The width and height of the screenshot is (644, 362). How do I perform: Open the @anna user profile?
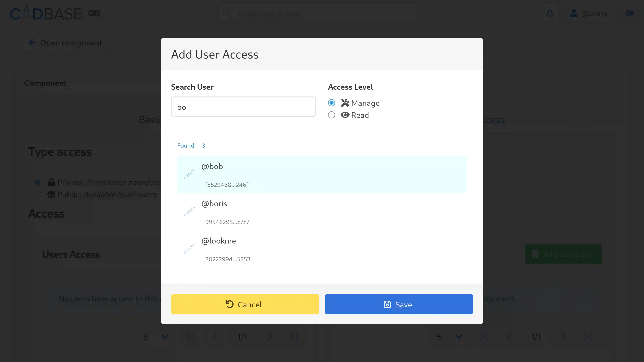tap(588, 13)
